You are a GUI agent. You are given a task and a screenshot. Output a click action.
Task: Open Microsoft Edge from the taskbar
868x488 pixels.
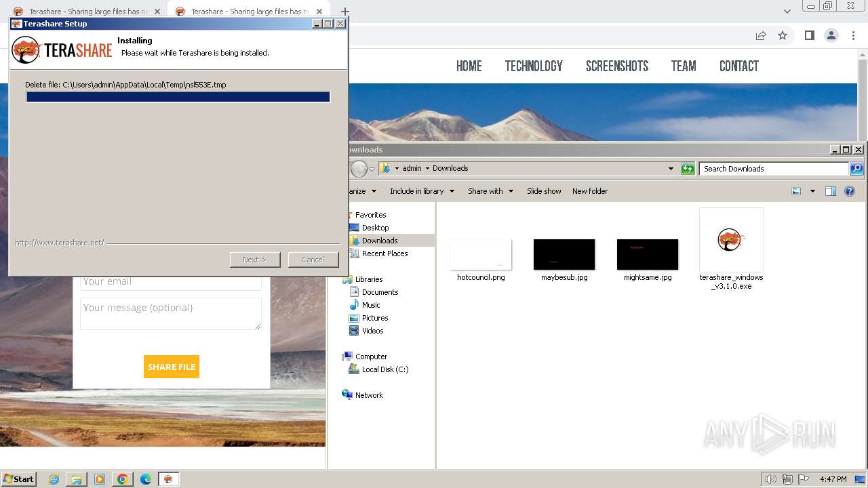point(146,479)
